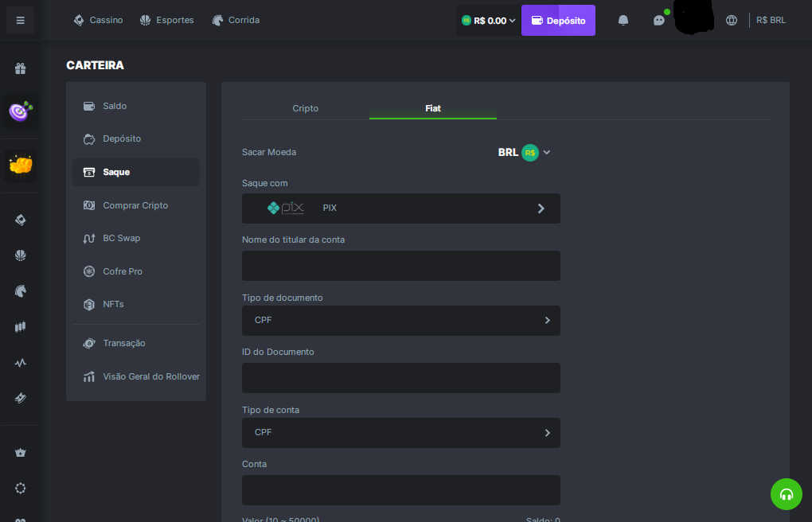Open the horse racing icon in sidebar
The height and width of the screenshot is (522, 812).
(20, 291)
